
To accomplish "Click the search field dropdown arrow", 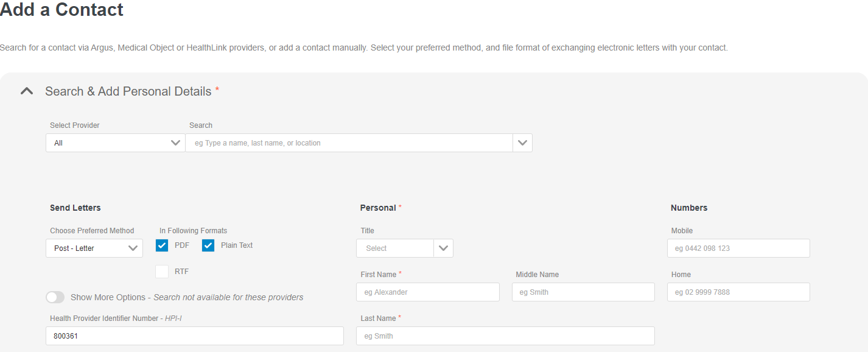I will click(x=522, y=143).
